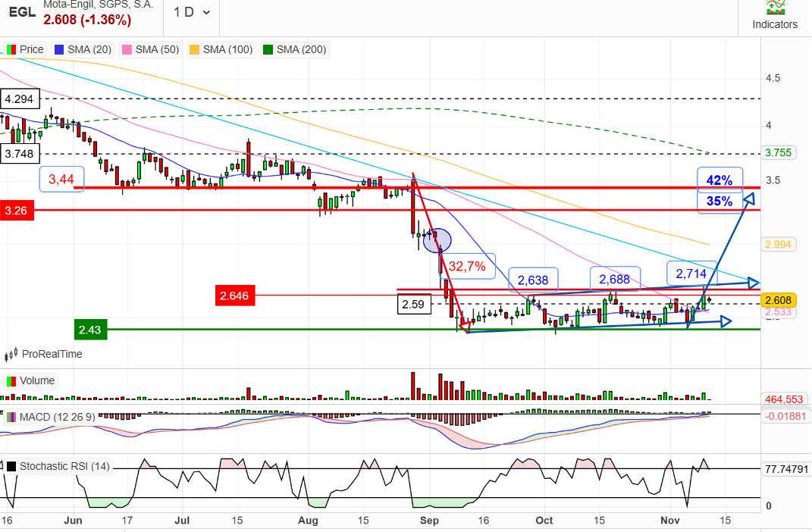Click the black Stochastic RSI legend icon
The height and width of the screenshot is (532, 812).
click(11, 467)
